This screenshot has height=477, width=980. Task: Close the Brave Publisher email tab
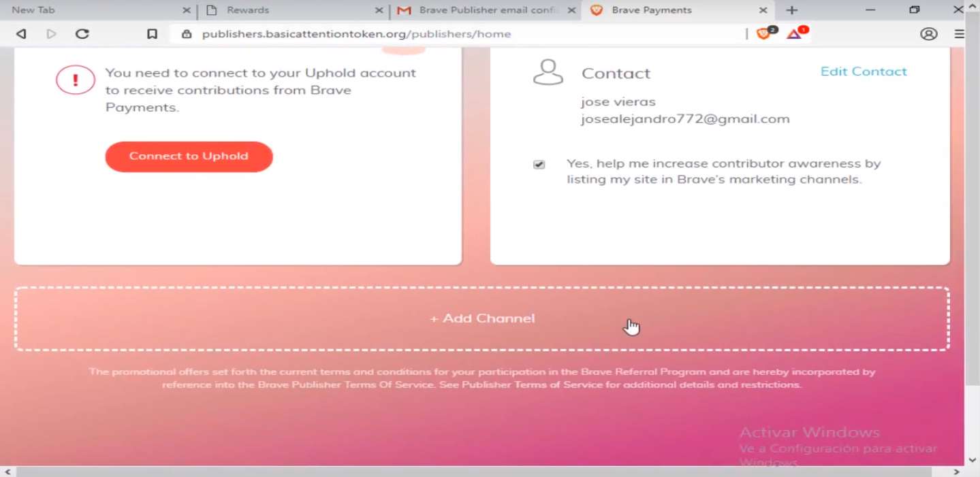point(571,10)
